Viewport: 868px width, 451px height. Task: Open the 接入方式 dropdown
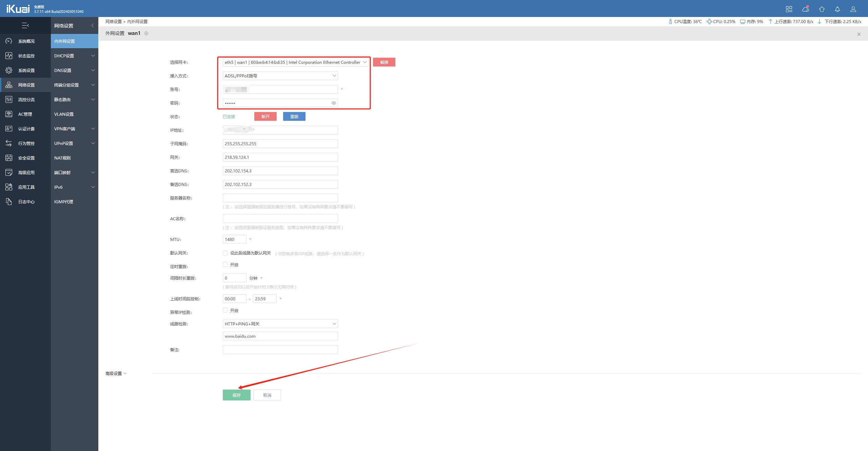tap(280, 76)
